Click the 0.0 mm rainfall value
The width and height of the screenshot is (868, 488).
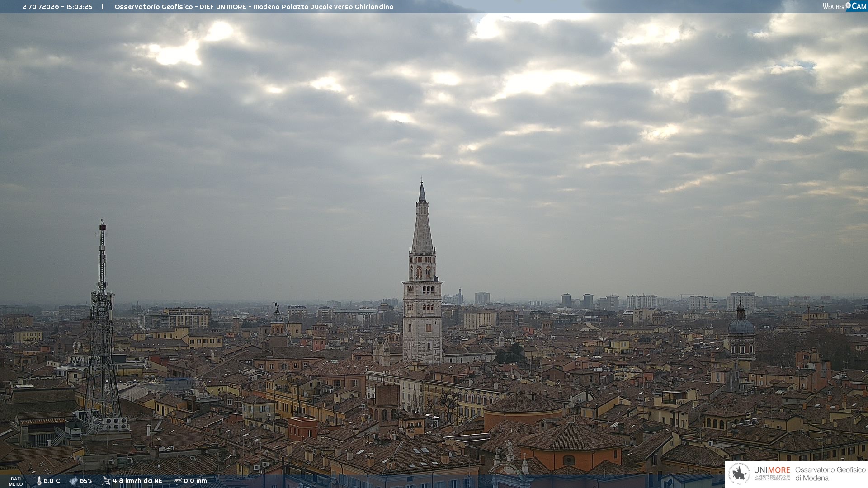click(x=195, y=481)
